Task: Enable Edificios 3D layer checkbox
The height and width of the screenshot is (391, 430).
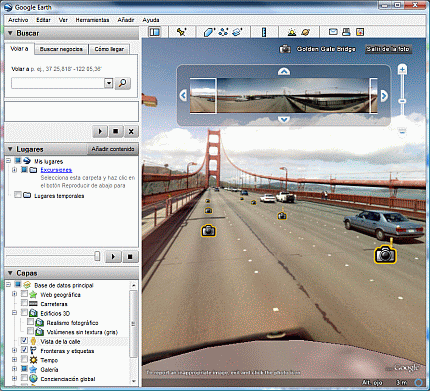Action: [24, 313]
